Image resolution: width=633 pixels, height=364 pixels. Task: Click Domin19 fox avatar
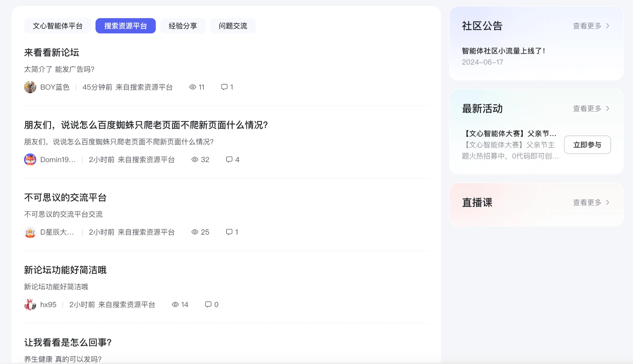coord(30,160)
